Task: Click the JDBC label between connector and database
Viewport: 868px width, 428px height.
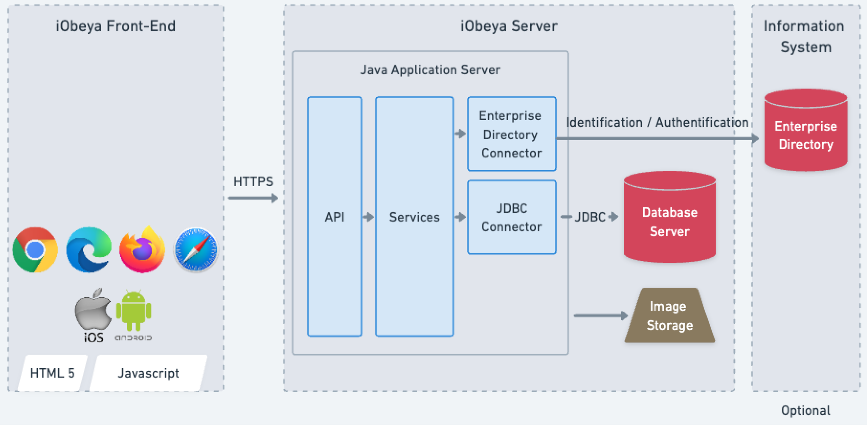Action: (590, 218)
